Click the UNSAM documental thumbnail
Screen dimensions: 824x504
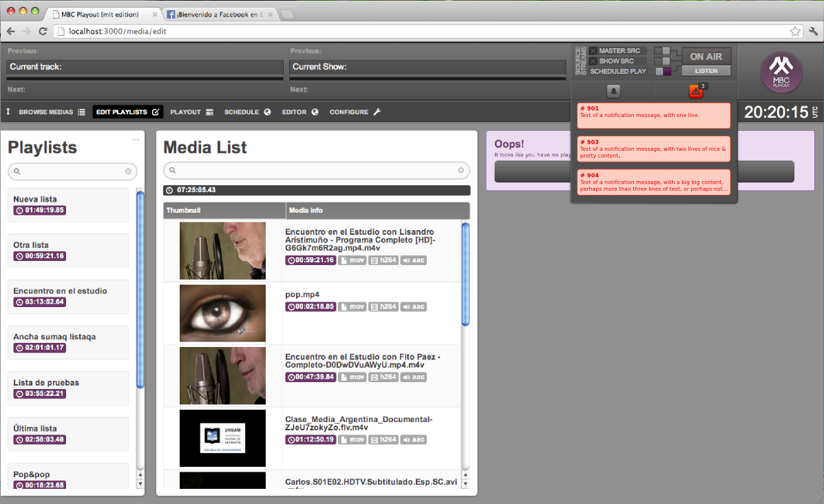coord(222,439)
